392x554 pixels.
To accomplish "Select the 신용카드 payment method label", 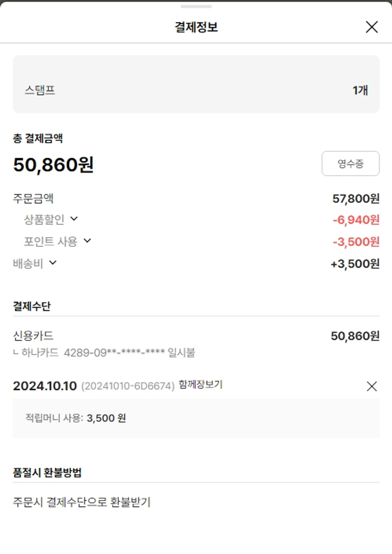I will pos(33,336).
